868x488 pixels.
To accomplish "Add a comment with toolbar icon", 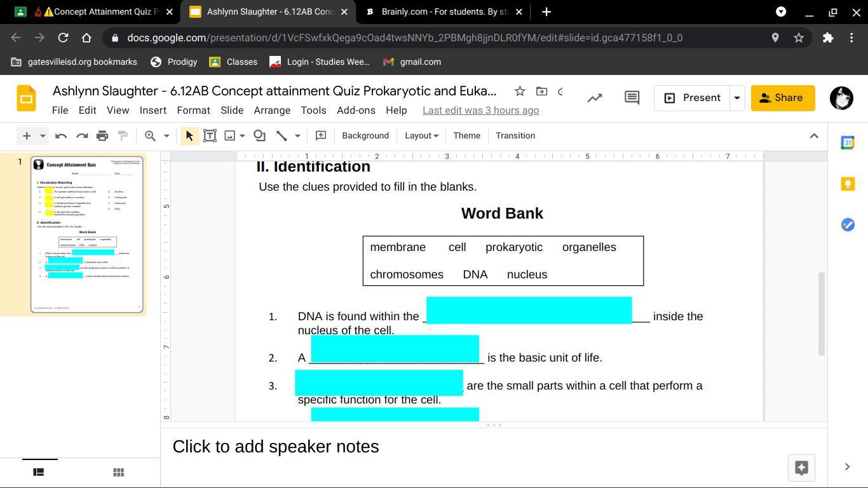I will [x=321, y=135].
